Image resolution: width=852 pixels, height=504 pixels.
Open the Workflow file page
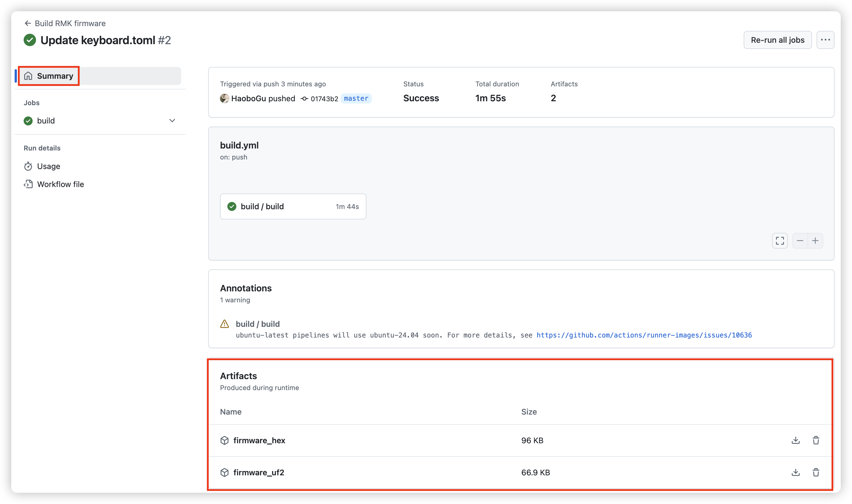(x=60, y=184)
